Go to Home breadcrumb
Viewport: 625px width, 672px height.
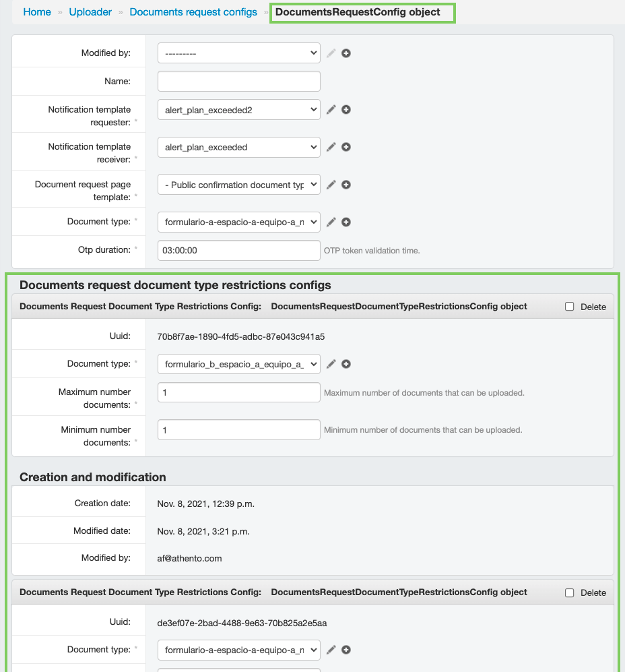[37, 12]
